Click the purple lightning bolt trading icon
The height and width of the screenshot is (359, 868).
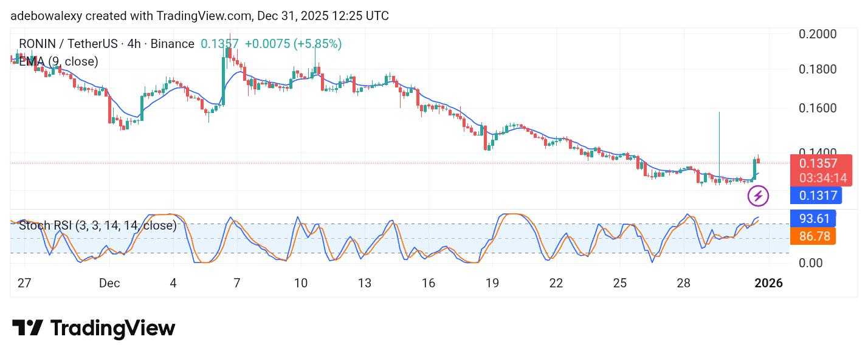(758, 196)
